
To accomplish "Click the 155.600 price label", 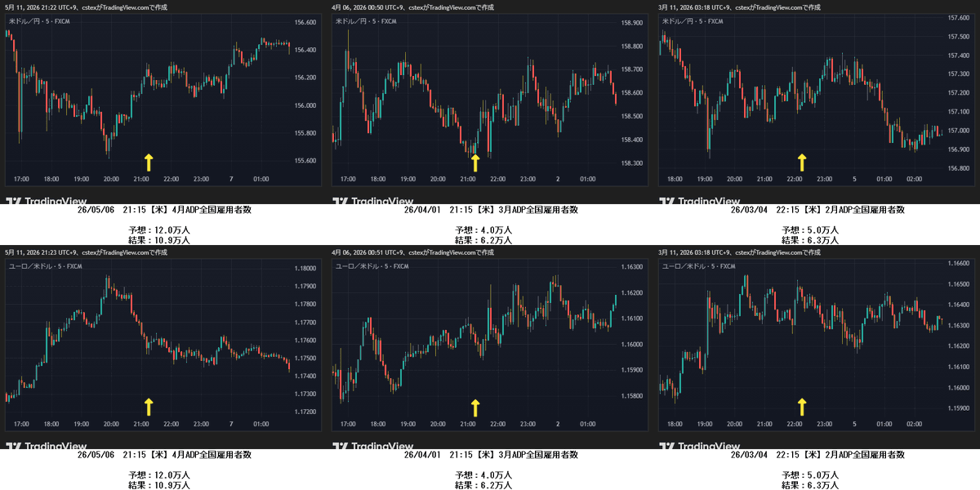I will pos(305,161).
